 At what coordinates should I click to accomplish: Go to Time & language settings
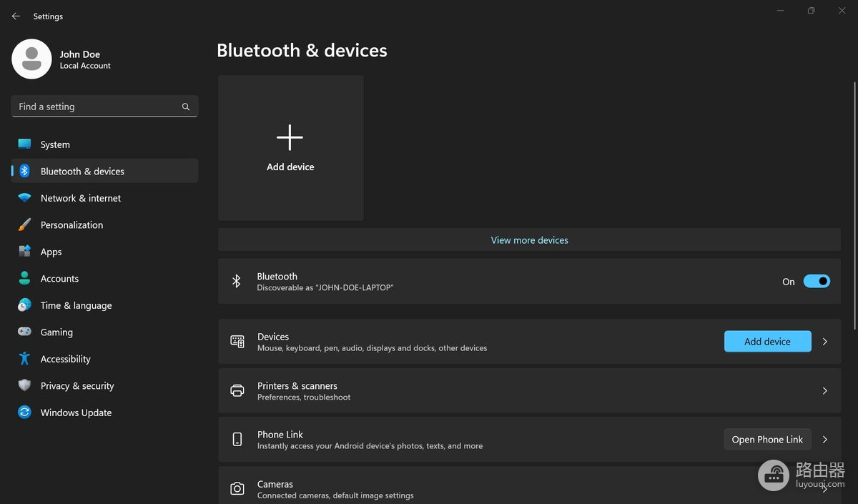click(x=104, y=305)
